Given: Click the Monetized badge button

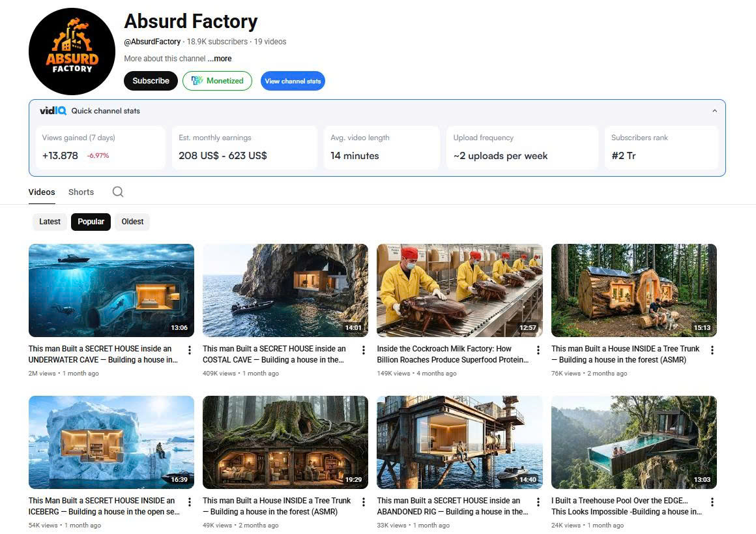Looking at the screenshot, I should 217,81.
